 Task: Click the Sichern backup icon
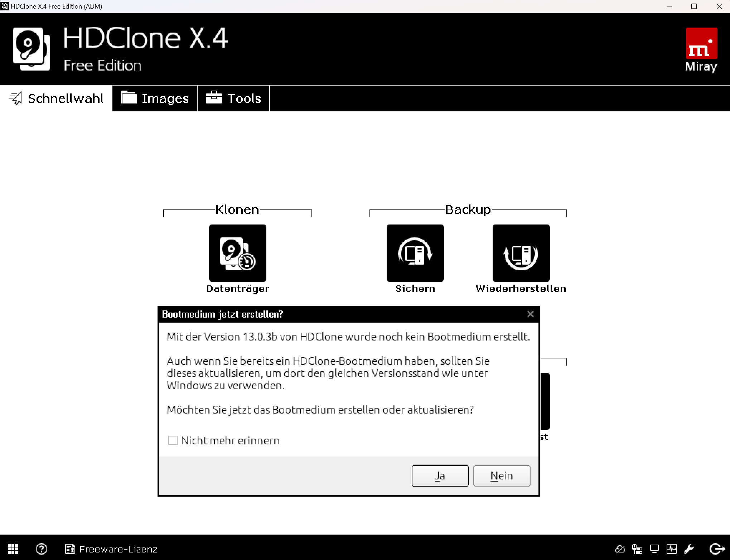(x=415, y=253)
